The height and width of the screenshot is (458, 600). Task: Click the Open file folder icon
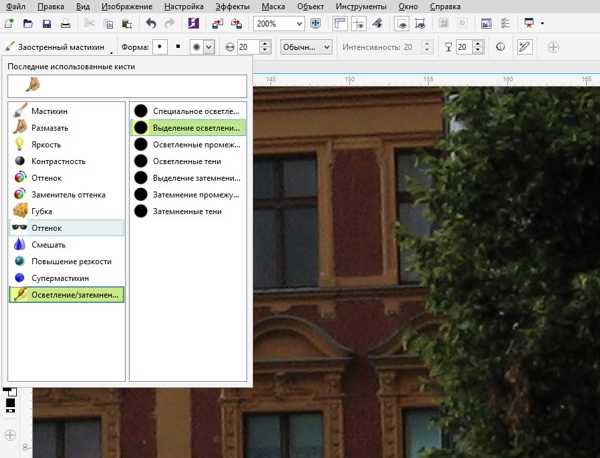pos(28,24)
